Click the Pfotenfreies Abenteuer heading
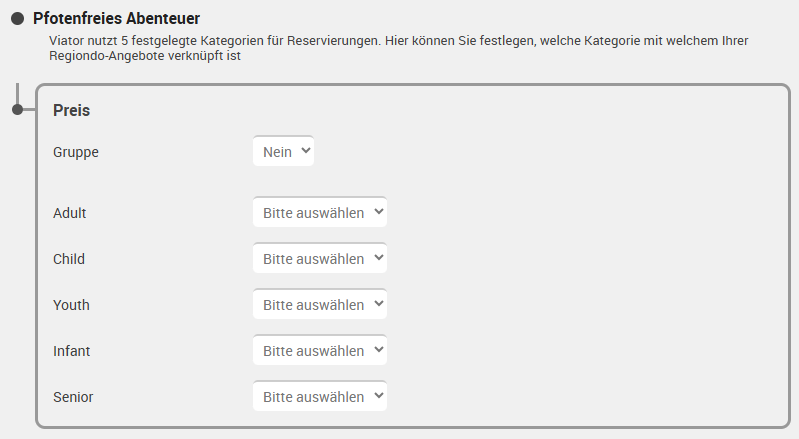Viewport: 799px width, 439px height. click(116, 18)
